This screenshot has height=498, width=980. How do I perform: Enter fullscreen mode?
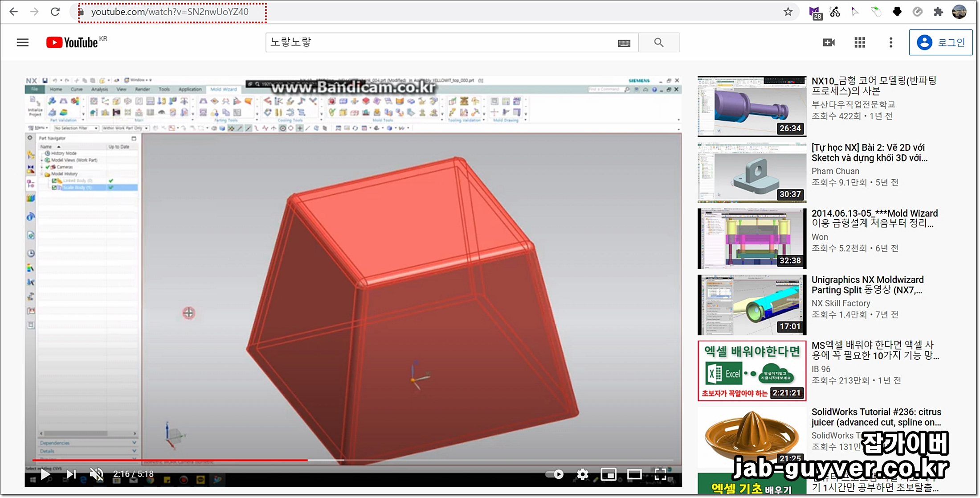661,474
